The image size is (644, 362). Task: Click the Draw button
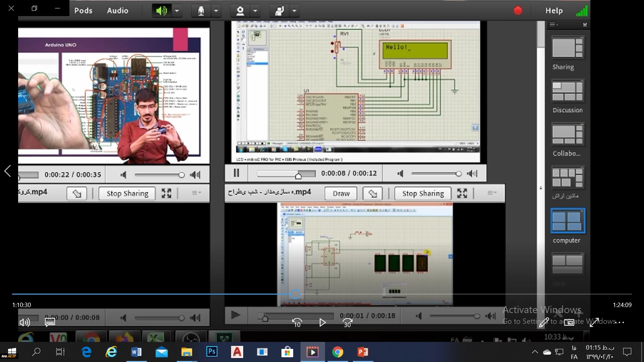click(x=341, y=194)
